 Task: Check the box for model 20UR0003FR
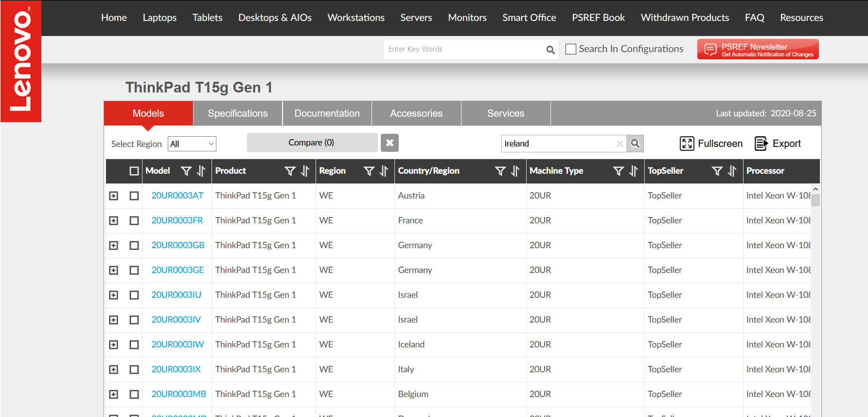coord(134,220)
